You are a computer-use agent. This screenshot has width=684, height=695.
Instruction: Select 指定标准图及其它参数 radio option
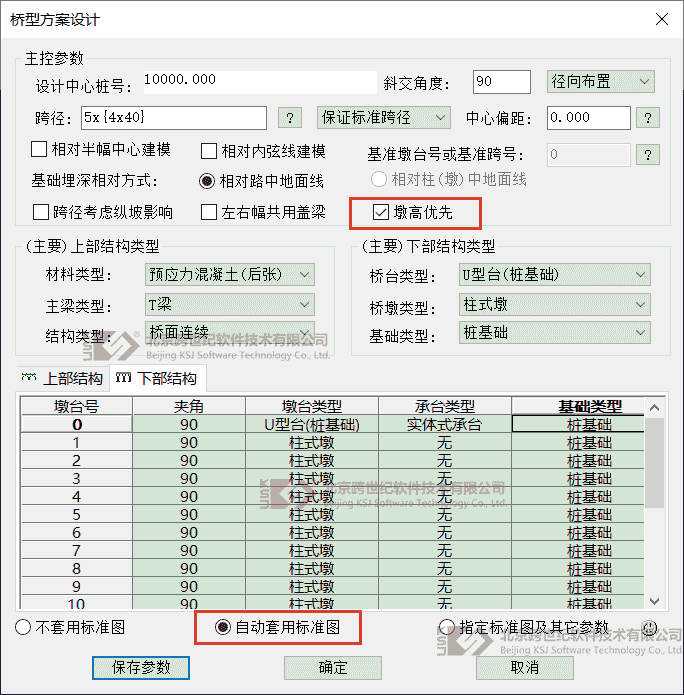447,627
